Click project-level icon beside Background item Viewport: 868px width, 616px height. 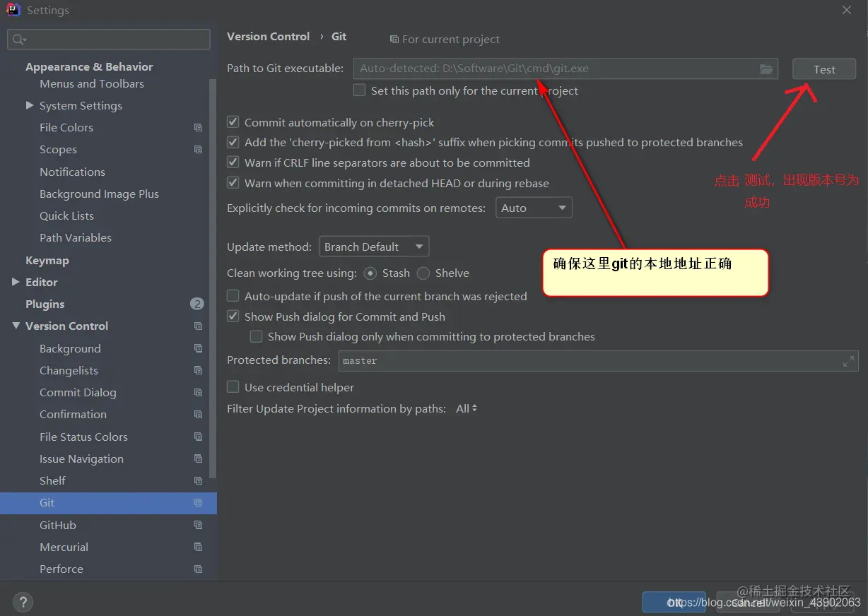[198, 349]
